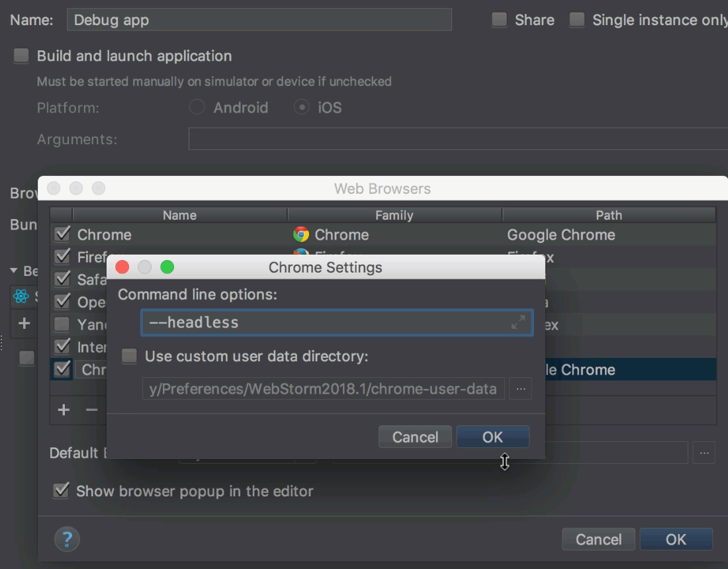Enable the Yandex row checkbox
The height and width of the screenshot is (569, 728).
pos(62,324)
